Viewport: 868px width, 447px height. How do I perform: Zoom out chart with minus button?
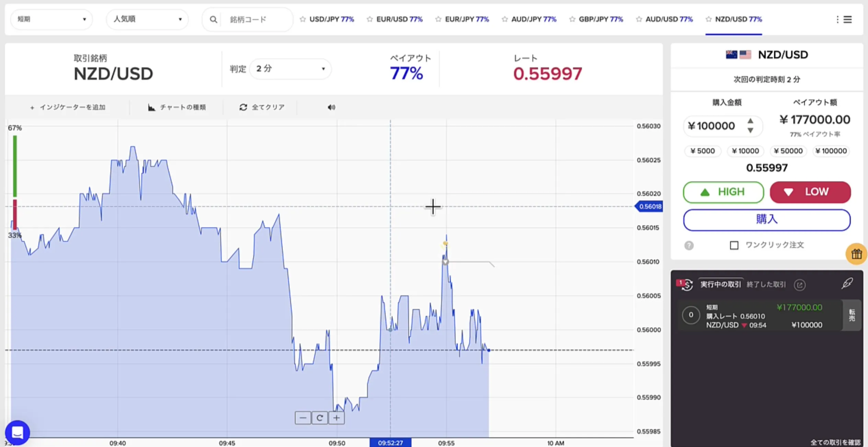[x=303, y=418]
